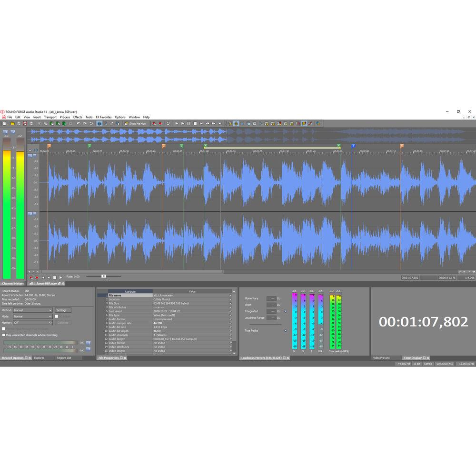Click timeline marker 4 above the waveform
The width and height of the screenshot is (476, 476).
[206, 145]
